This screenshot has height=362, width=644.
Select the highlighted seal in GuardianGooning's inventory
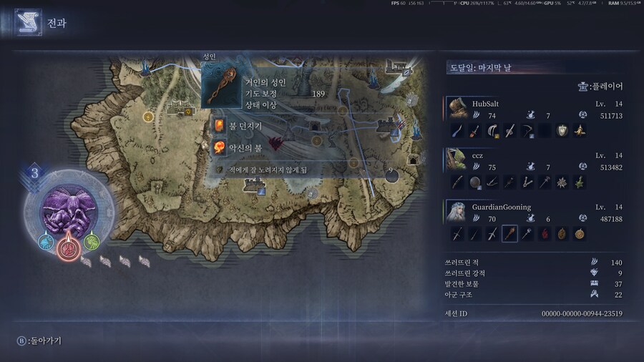point(509,234)
